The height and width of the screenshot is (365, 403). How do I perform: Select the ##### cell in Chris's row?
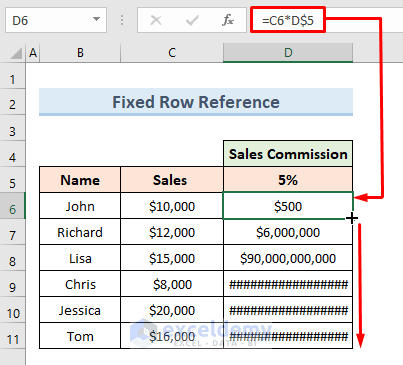[x=288, y=284]
